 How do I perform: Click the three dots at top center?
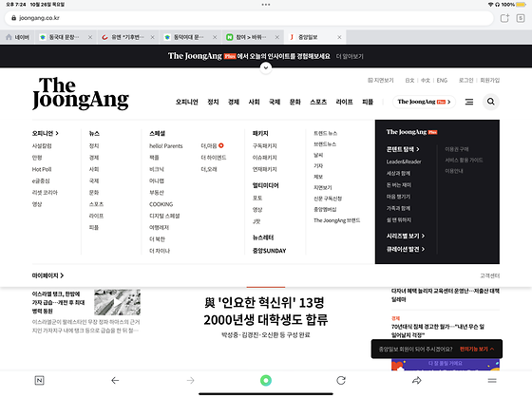266,5
